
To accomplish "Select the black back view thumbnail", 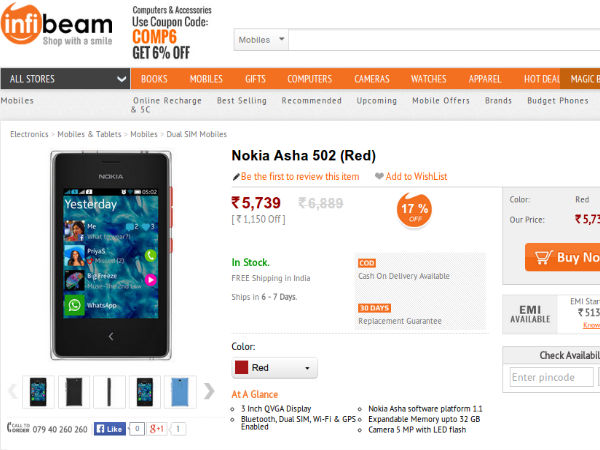I will [75, 390].
